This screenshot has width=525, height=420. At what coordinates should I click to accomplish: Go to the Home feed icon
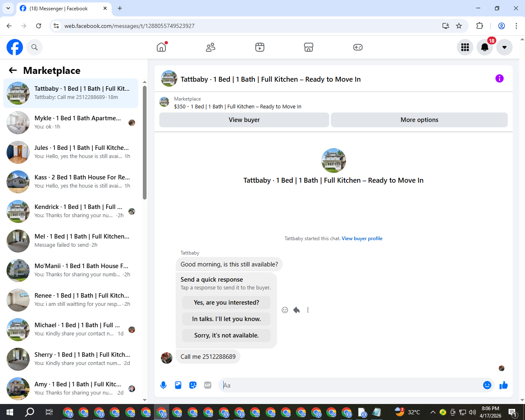(x=161, y=47)
